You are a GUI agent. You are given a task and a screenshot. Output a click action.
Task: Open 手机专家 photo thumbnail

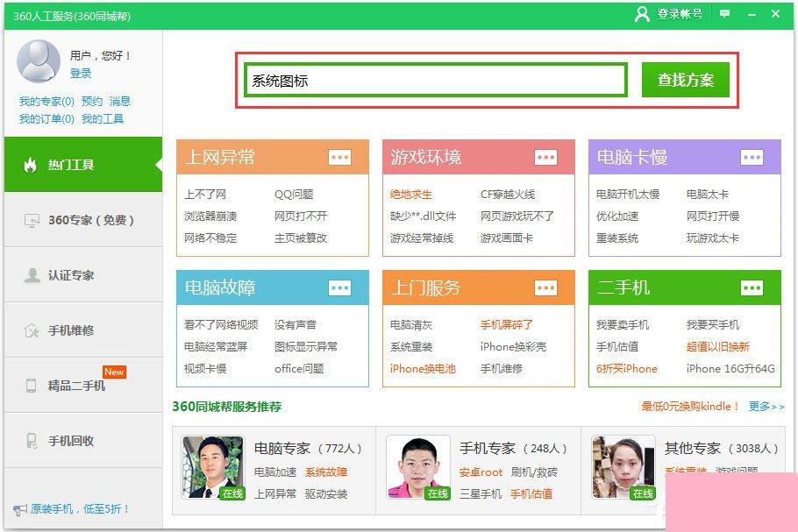pos(418,467)
